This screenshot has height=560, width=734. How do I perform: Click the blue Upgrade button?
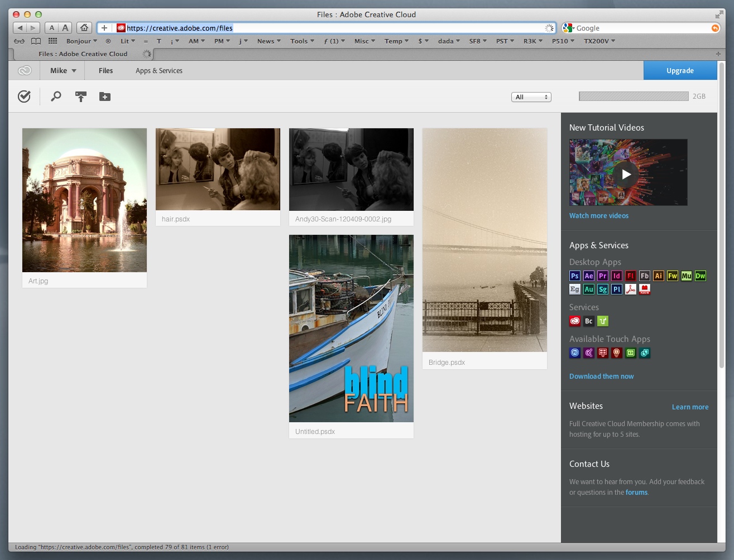(x=680, y=71)
